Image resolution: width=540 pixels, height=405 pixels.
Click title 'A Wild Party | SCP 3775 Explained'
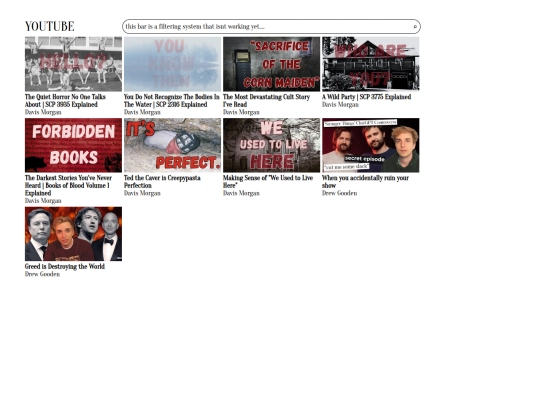(x=366, y=97)
